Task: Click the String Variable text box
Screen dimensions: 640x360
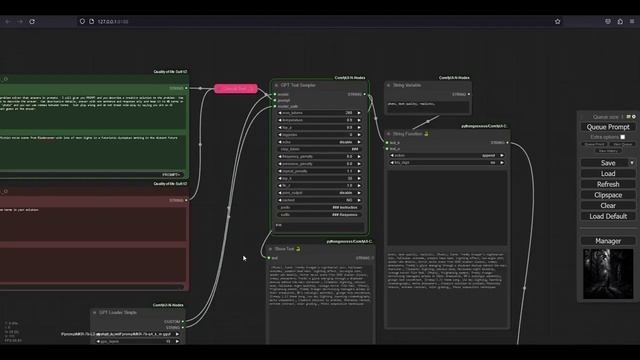Action: point(428,107)
